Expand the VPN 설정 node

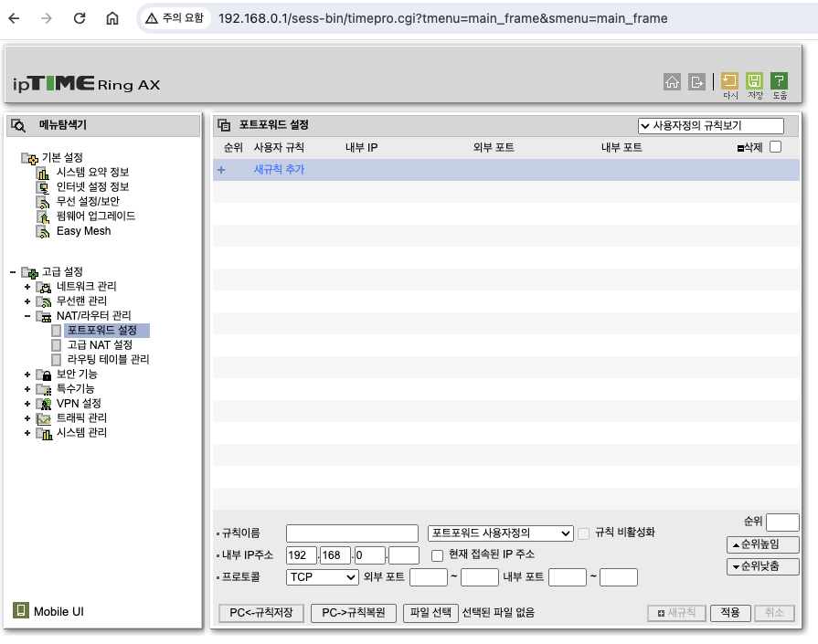click(27, 404)
